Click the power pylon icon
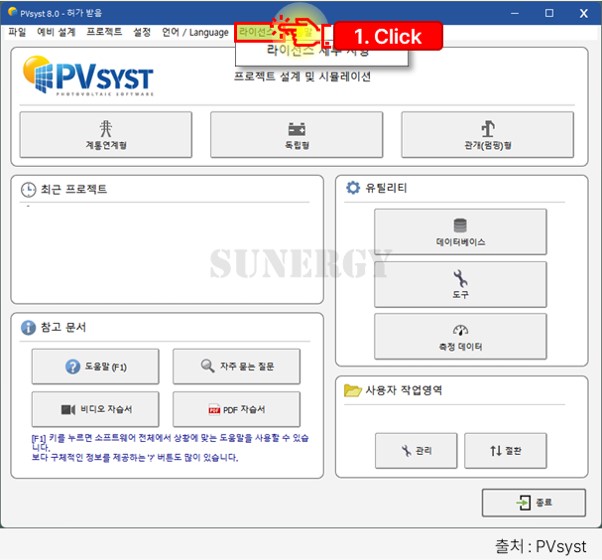The image size is (602, 560). pyautogui.click(x=106, y=129)
